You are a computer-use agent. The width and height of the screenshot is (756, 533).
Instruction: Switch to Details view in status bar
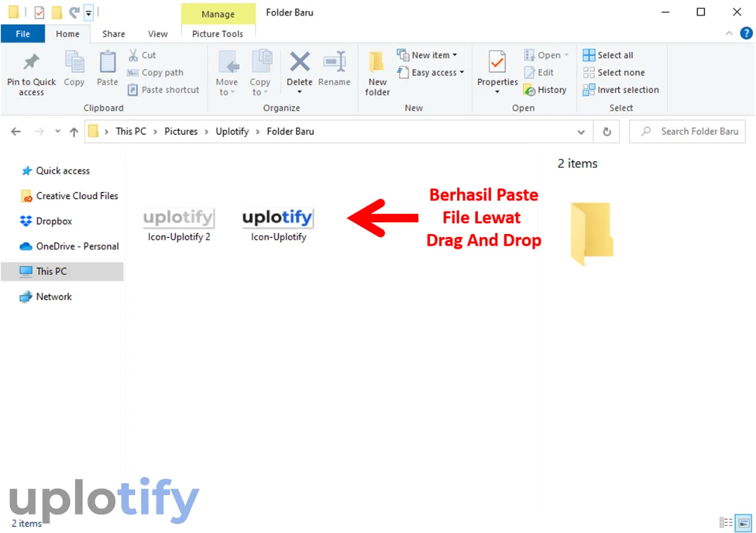(726, 522)
